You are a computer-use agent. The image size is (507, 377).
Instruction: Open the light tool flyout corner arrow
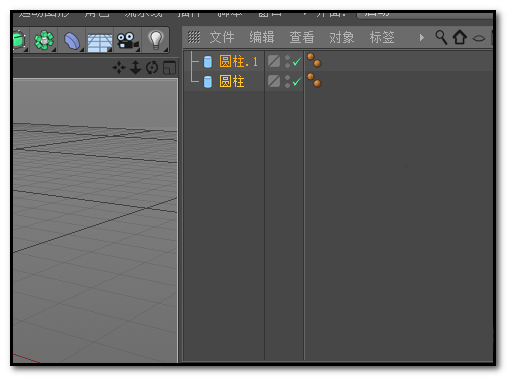[165, 50]
